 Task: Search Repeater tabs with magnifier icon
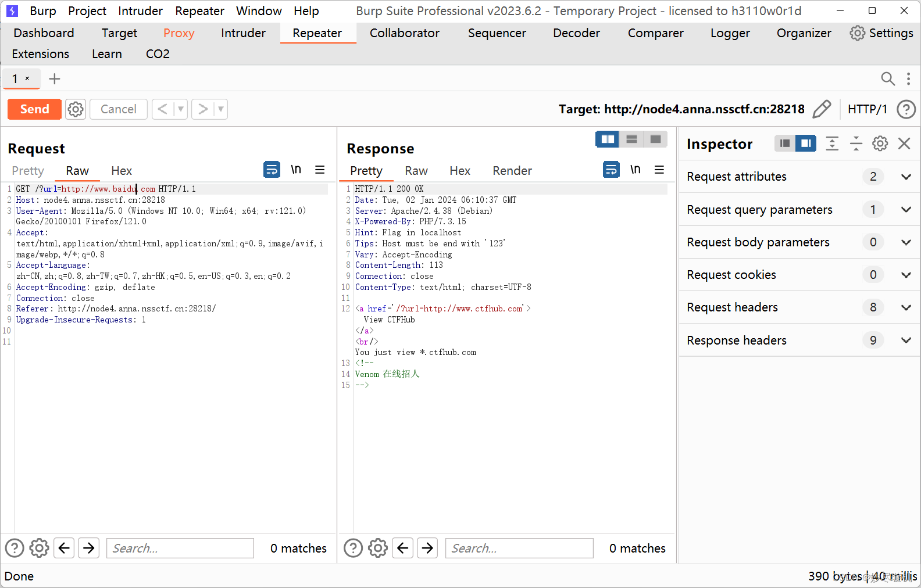click(888, 78)
